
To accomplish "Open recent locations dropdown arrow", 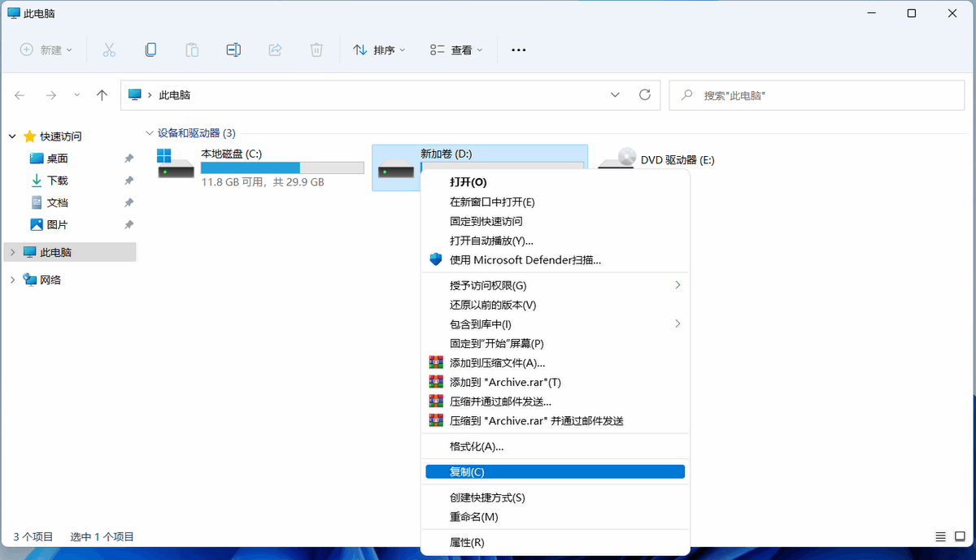I will click(x=77, y=95).
